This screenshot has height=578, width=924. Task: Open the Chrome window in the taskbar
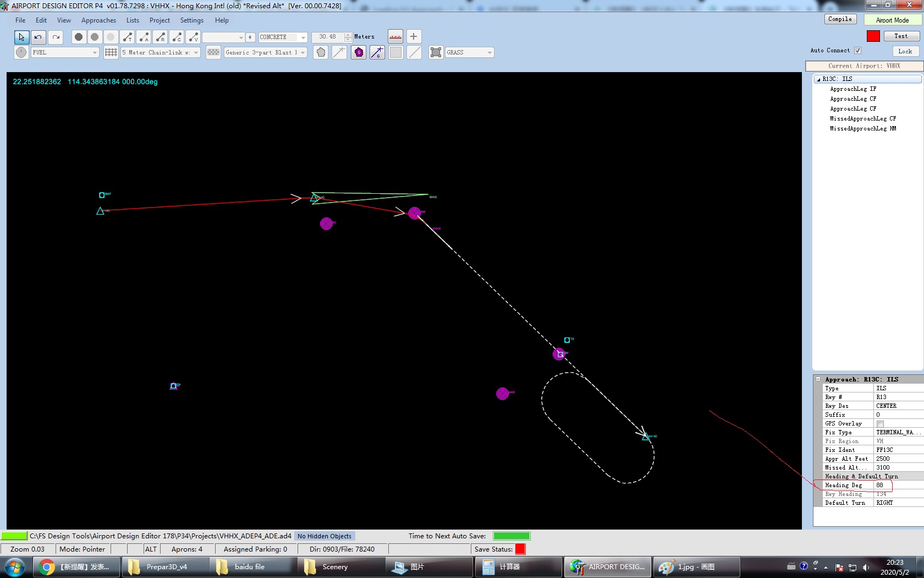(x=76, y=567)
